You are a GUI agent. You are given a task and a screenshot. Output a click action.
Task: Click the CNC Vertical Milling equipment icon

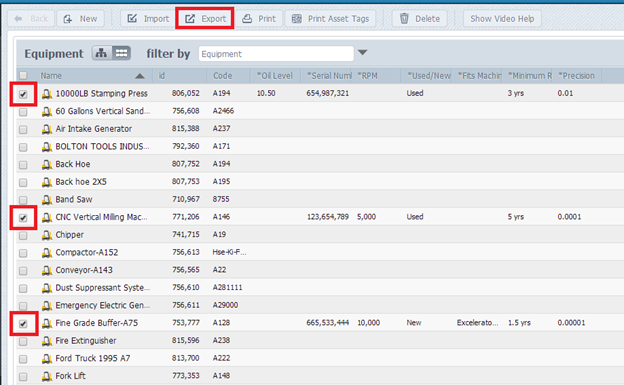point(47,217)
